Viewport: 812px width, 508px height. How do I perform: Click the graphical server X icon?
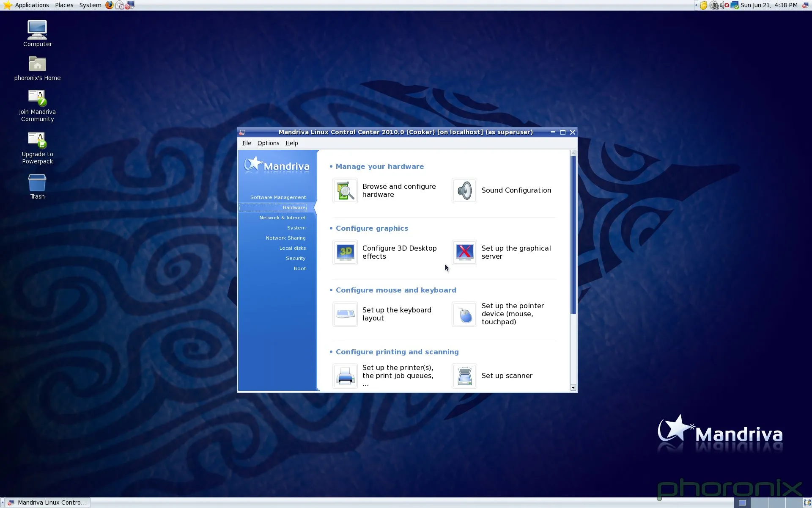tap(464, 252)
